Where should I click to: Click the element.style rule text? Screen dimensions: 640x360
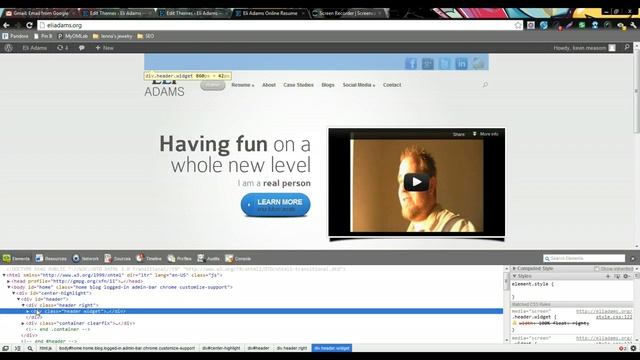tap(533, 284)
